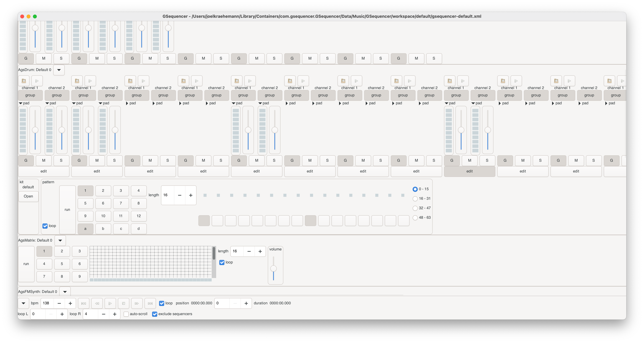Open the AgsFMSynth: Default 0 dropdown
This screenshot has height=343, width=644.
65,291
